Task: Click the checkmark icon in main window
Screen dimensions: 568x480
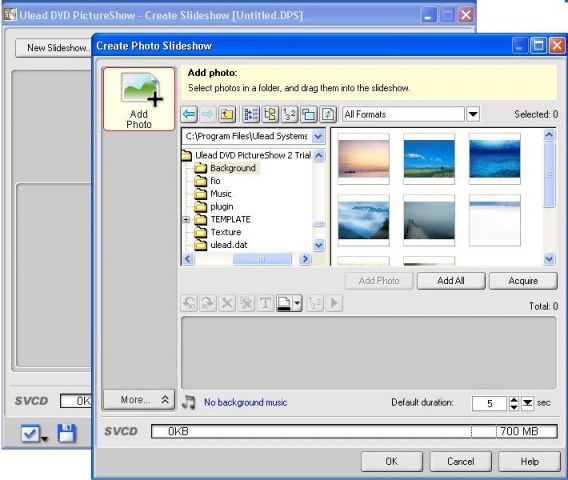Action: (x=30, y=433)
